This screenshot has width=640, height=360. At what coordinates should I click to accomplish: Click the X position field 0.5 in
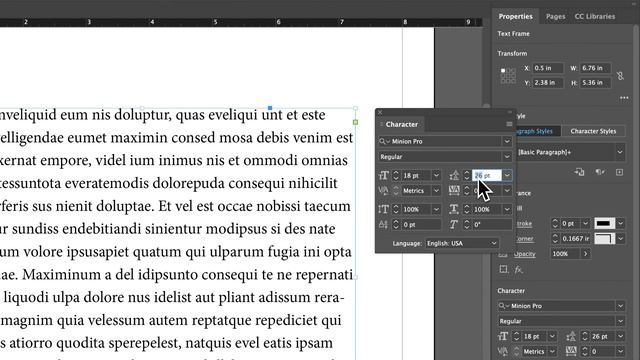pos(548,68)
